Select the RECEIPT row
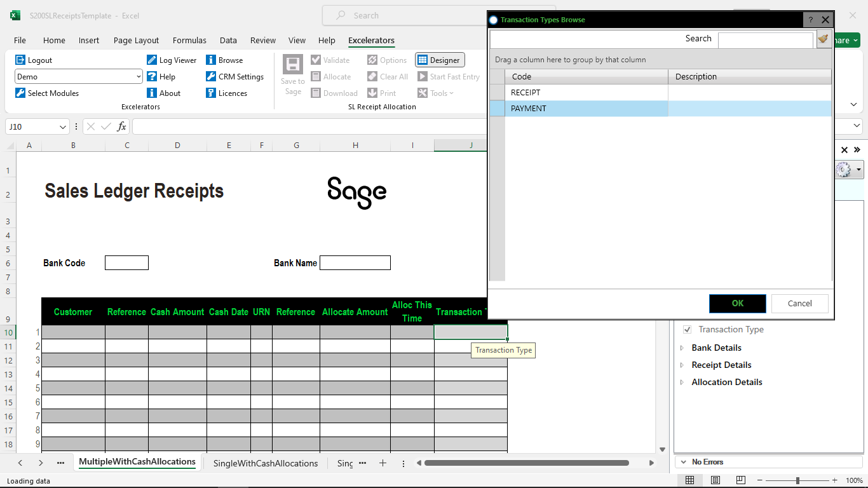 coord(661,93)
